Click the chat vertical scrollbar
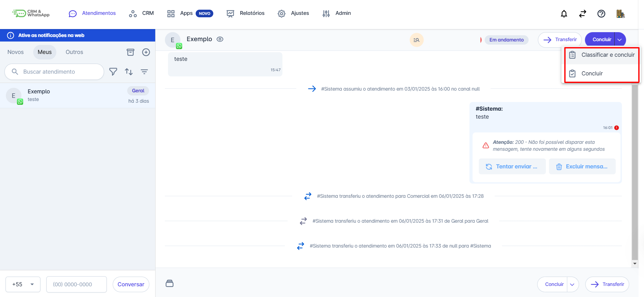644x297 pixels. coord(635,173)
